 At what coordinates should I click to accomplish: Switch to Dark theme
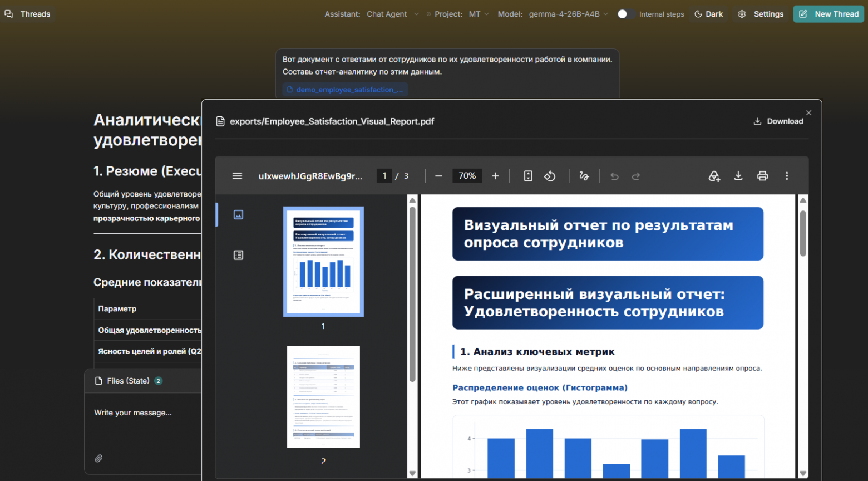click(x=709, y=14)
